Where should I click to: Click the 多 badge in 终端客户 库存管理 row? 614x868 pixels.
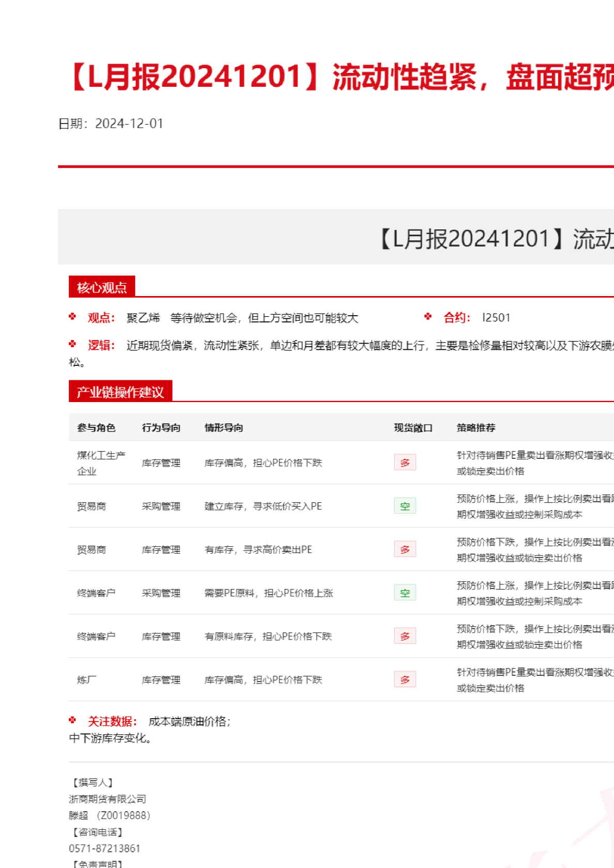405,636
